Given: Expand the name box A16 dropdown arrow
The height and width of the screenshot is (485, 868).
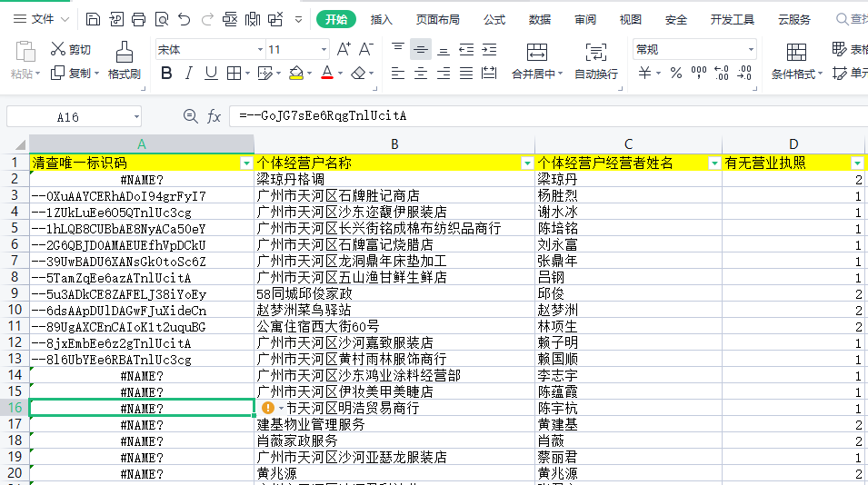Looking at the screenshot, I should [x=136, y=116].
